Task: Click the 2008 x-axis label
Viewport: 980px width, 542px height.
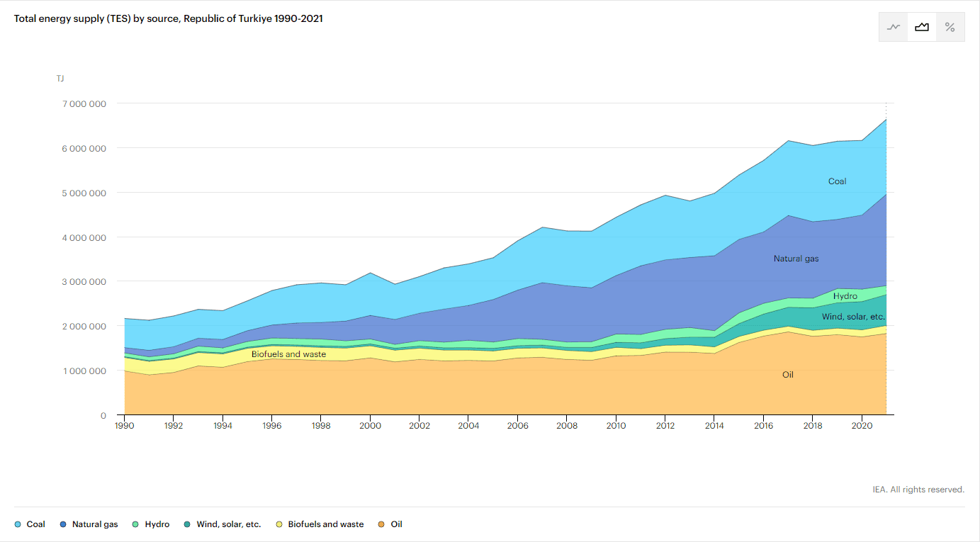Action: tap(567, 427)
